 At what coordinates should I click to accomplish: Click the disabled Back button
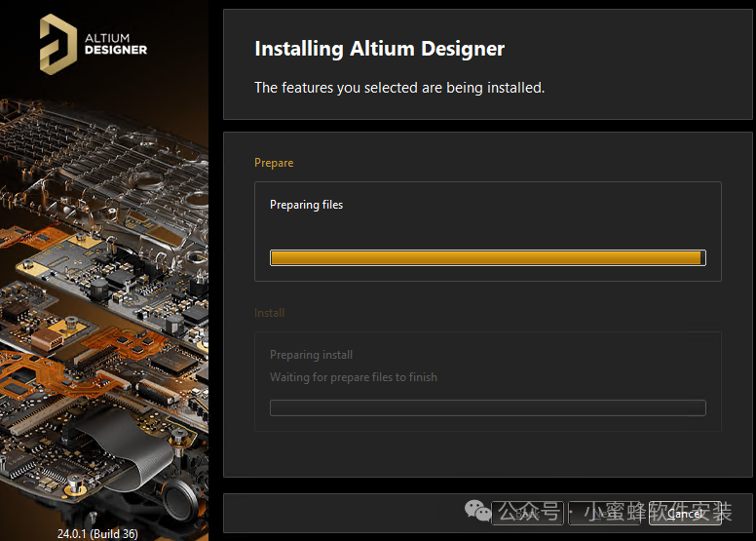[527, 513]
